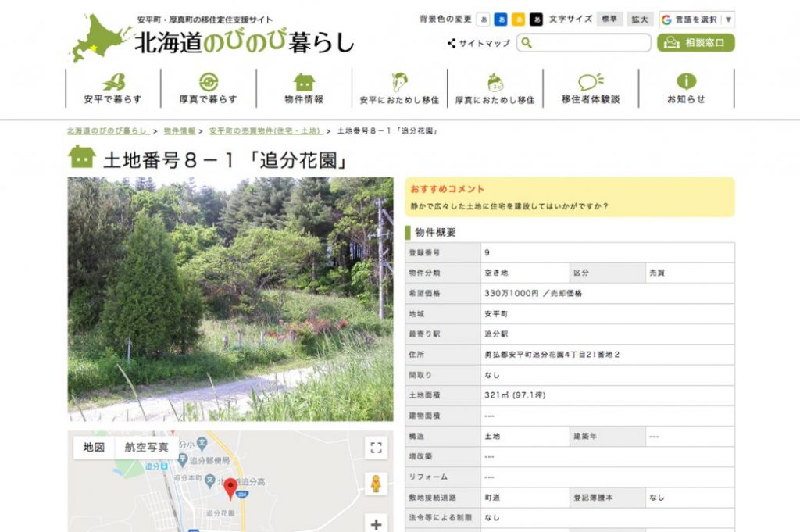Switch map to 航空写真 view
Viewport: 800px width, 532px height.
146,448
